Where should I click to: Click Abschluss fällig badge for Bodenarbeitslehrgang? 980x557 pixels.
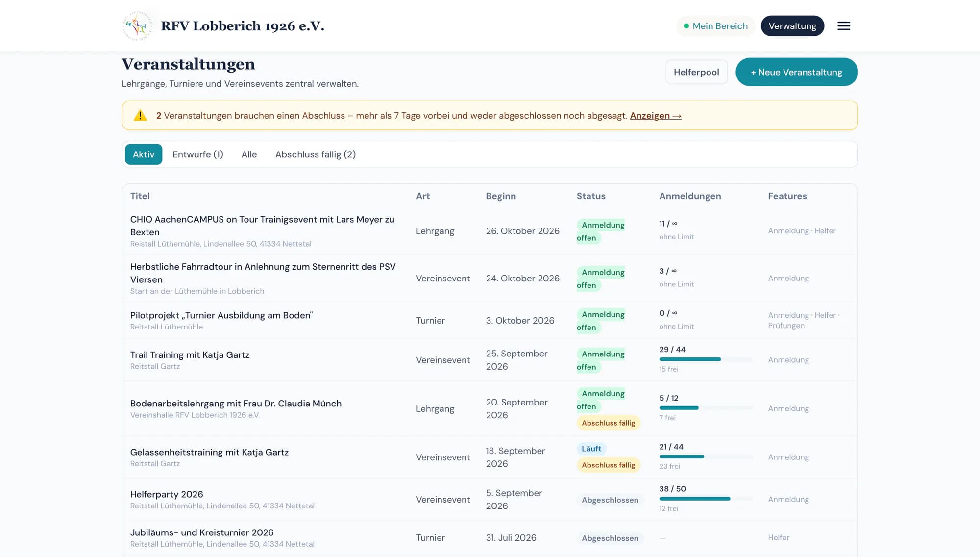608,423
